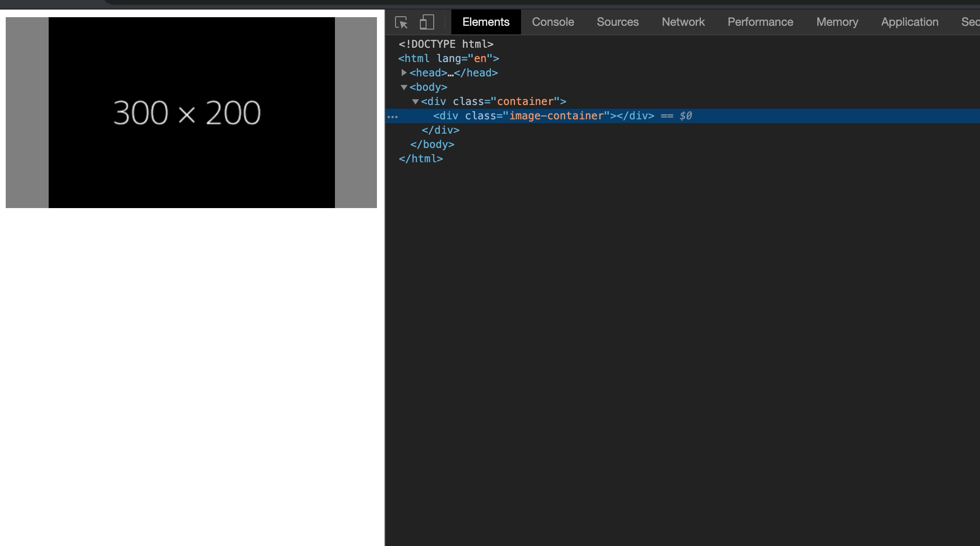The height and width of the screenshot is (546, 980).
Task: Click the three-dot icon beside selected node
Action: [x=393, y=116]
